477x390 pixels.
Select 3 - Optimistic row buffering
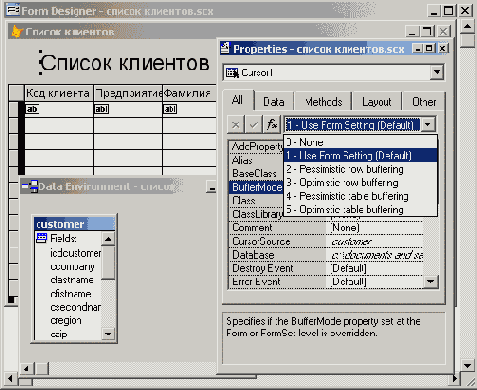(360, 182)
